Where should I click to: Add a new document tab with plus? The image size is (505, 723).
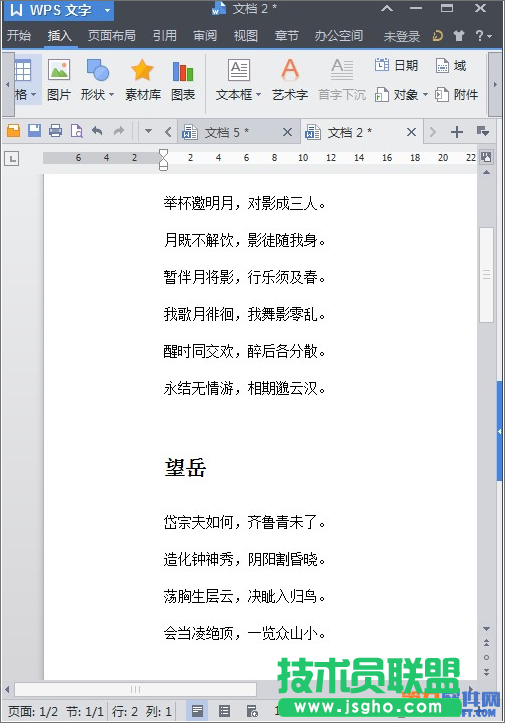tap(457, 132)
